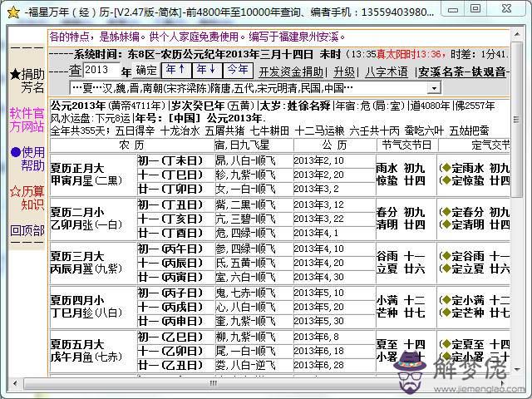This screenshot has height=399, width=532.
Task: Open ★捐助芳名 in the sidebar
Action: tap(27, 80)
